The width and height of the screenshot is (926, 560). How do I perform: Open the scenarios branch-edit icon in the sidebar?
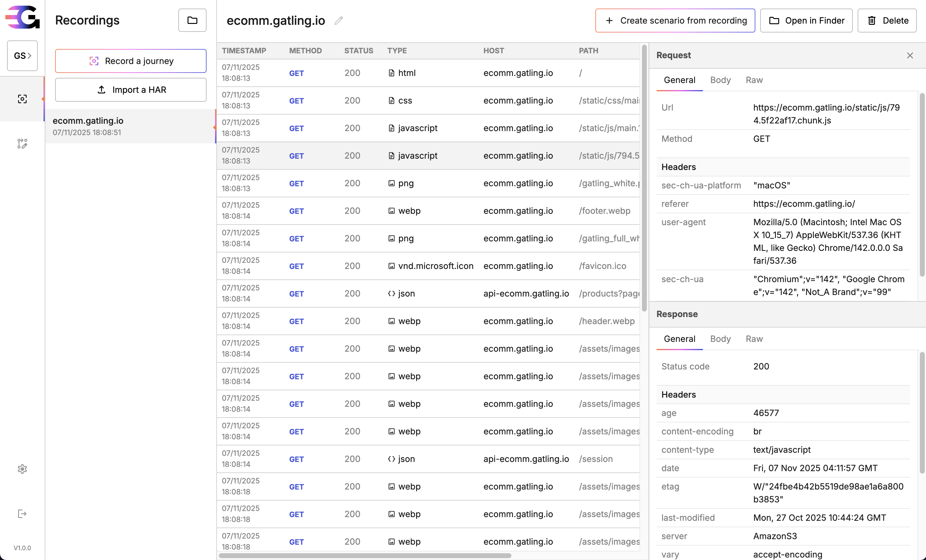[22, 144]
